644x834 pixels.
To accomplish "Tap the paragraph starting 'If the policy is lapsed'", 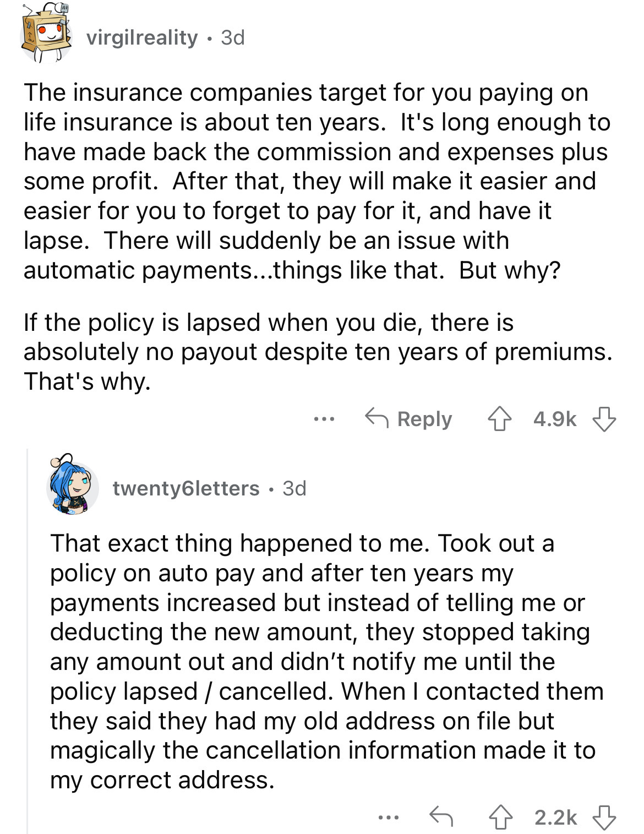I will pyautogui.click(x=316, y=352).
